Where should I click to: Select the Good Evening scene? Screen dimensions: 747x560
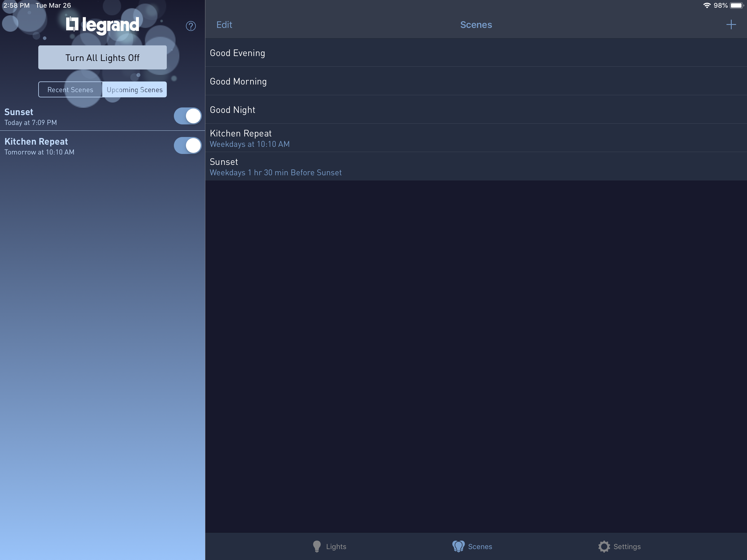point(476,53)
